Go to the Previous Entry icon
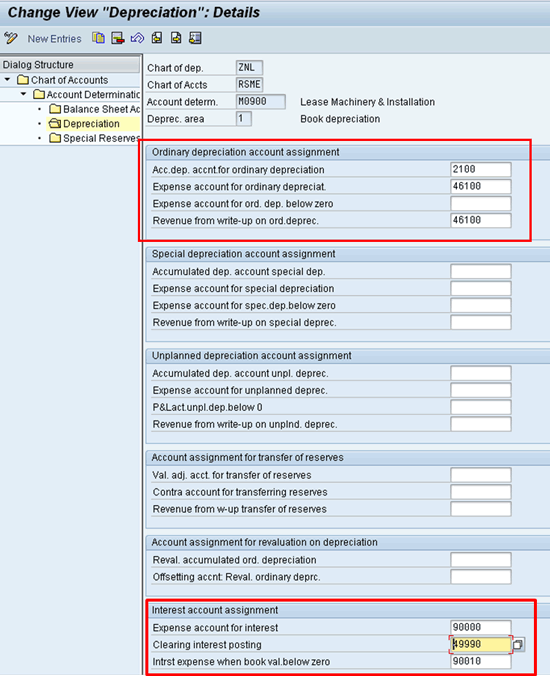Image resolution: width=550 pixels, height=676 pixels. pyautogui.click(x=157, y=38)
